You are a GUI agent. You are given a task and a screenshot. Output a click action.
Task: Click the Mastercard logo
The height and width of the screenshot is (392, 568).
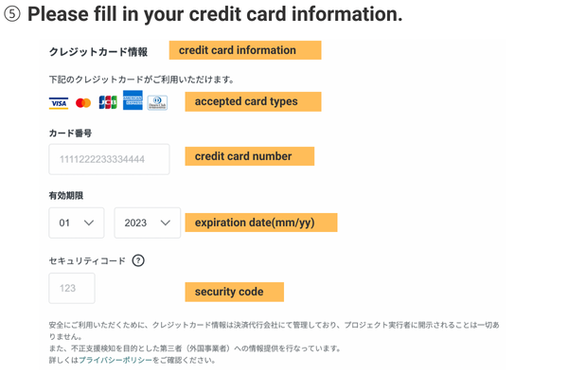[x=83, y=102]
